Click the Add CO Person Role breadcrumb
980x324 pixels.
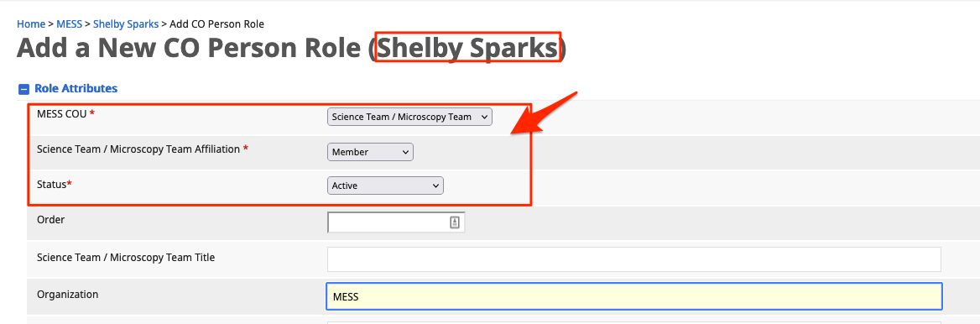(x=216, y=24)
